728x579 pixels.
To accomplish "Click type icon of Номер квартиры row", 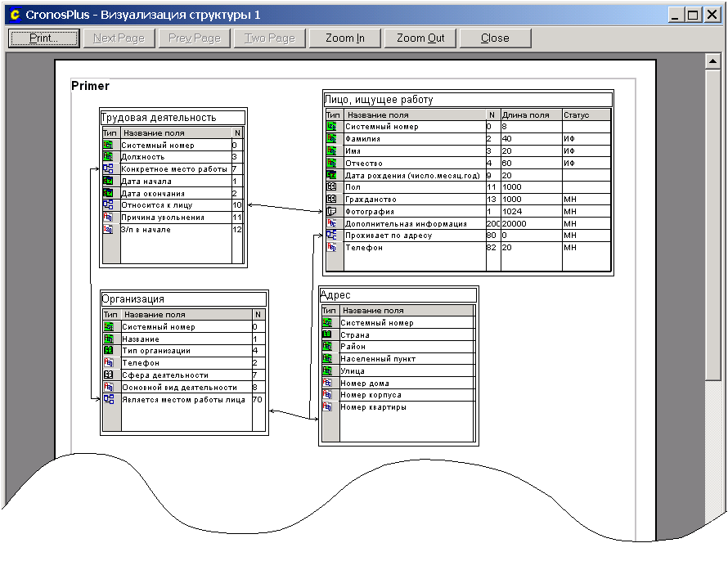I will [x=327, y=406].
